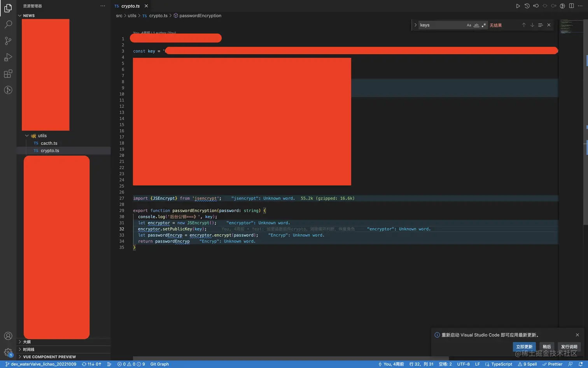This screenshot has width=588, height=368.
Task: Click line number 29 in the gutter
Action: pyautogui.click(x=122, y=211)
